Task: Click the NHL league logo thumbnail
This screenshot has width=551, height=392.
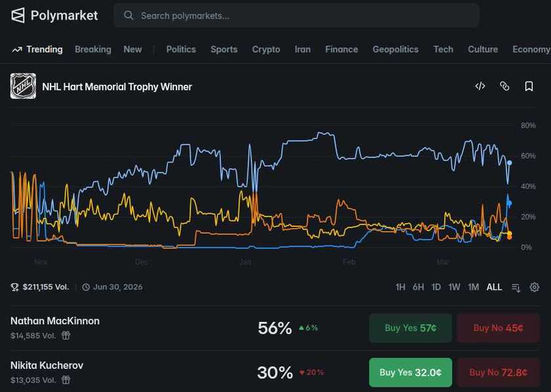Action: pos(23,86)
